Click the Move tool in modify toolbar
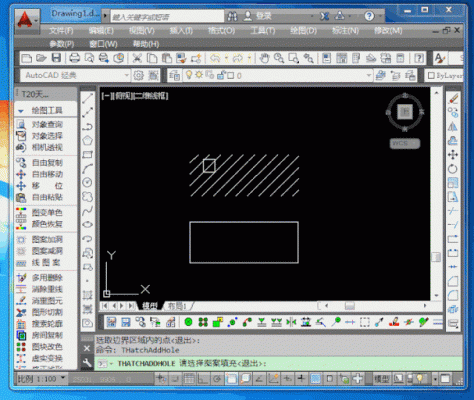The width and height of the screenshot is (474, 400). tap(453, 155)
